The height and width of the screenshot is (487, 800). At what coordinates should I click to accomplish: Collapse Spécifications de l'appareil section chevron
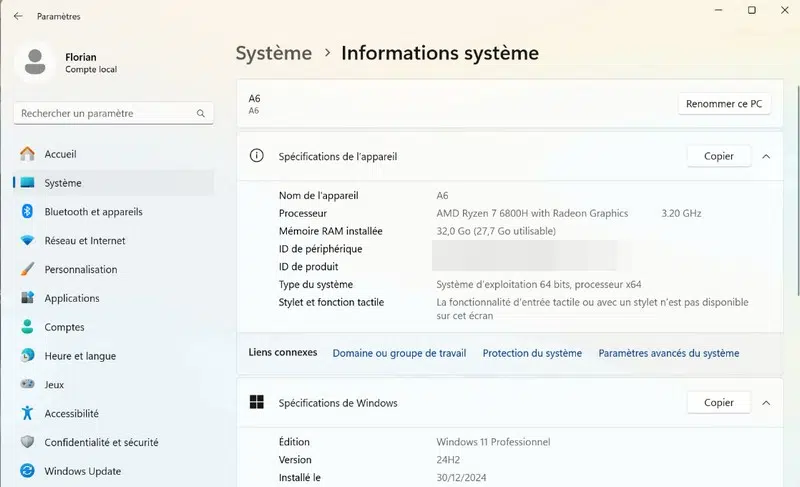(766, 156)
